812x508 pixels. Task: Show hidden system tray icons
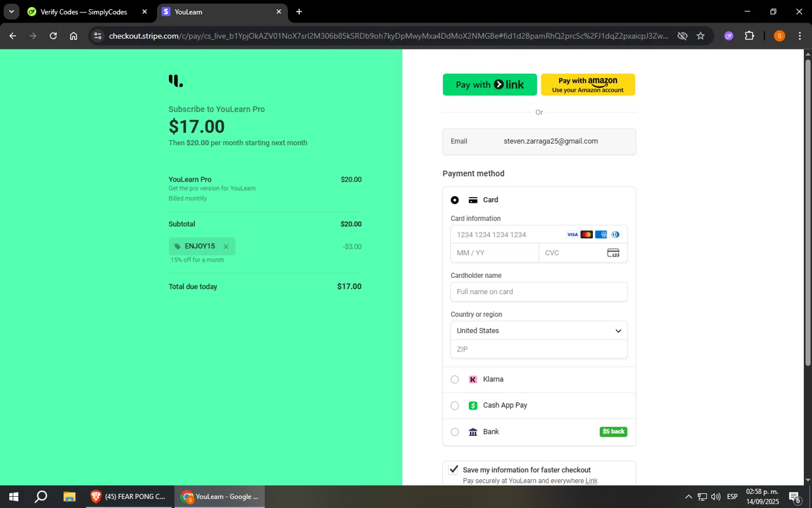pos(688,497)
